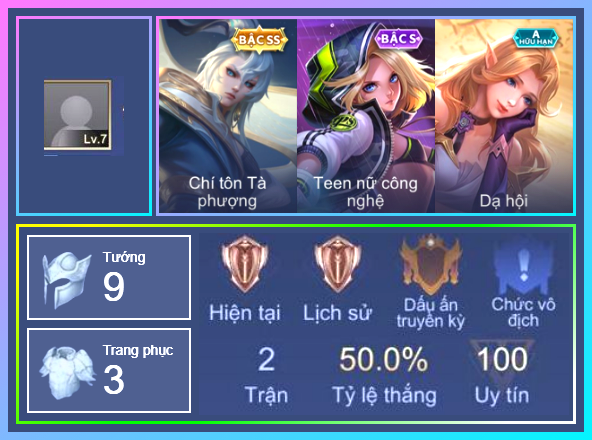Click the BẬC SS gold badge

(259, 40)
